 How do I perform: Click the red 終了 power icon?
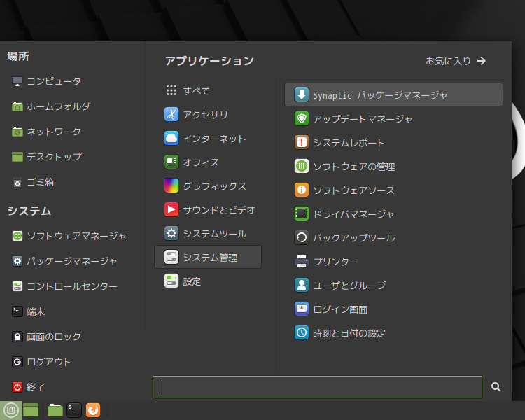coord(17,387)
